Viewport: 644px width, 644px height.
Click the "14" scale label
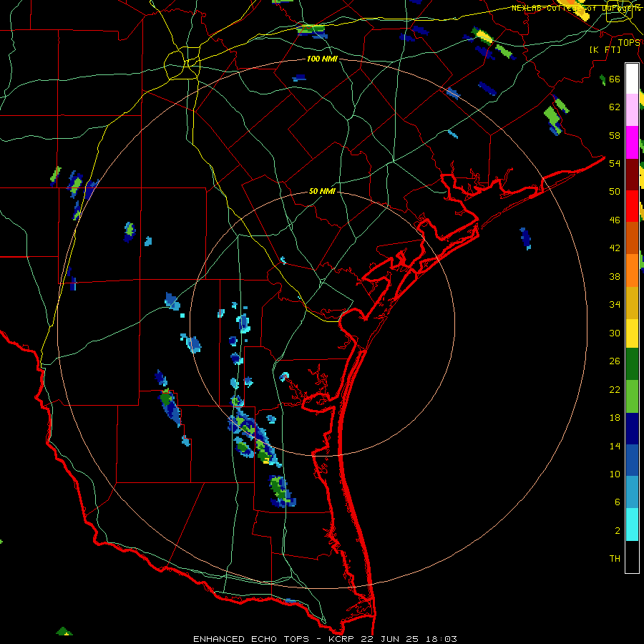click(x=615, y=446)
